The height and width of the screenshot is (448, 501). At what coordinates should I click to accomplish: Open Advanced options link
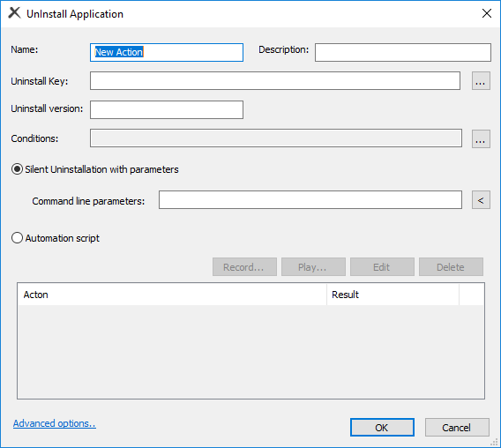(55, 423)
